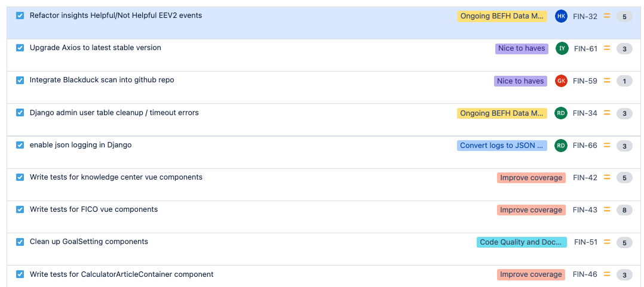Click the medium priority icon on FIN-34
Image resolution: width=644 pixels, height=287 pixels.
607,113
